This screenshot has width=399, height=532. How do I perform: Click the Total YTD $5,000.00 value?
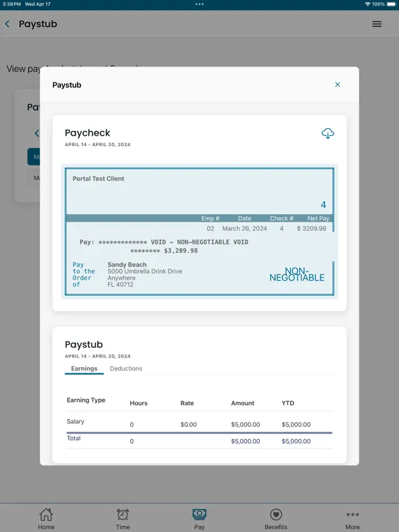click(296, 441)
